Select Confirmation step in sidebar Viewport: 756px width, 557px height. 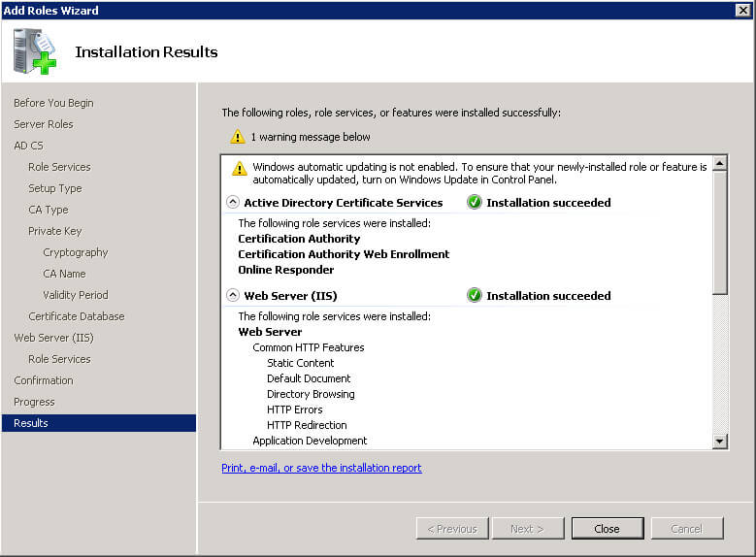point(44,380)
